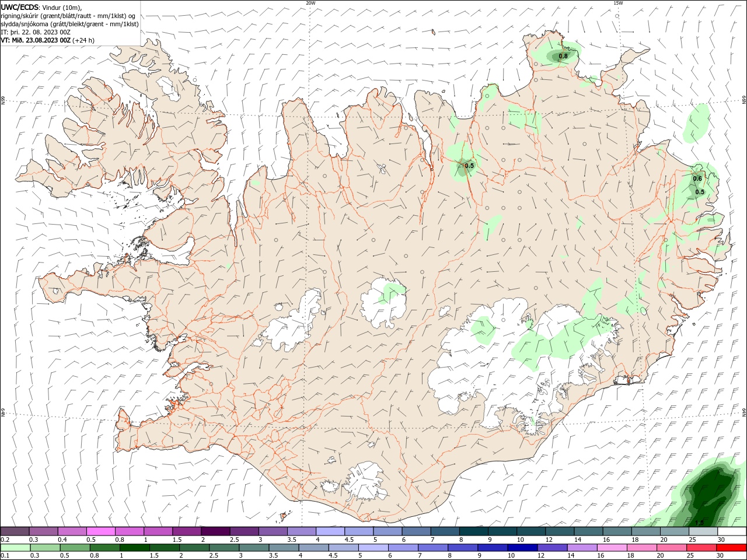Click the 'IT: Þri. 22. 08. 2023 00Z' initial time text

36,32
